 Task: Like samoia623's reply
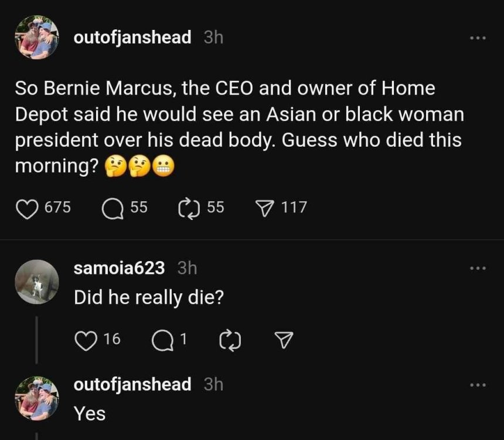point(87,339)
